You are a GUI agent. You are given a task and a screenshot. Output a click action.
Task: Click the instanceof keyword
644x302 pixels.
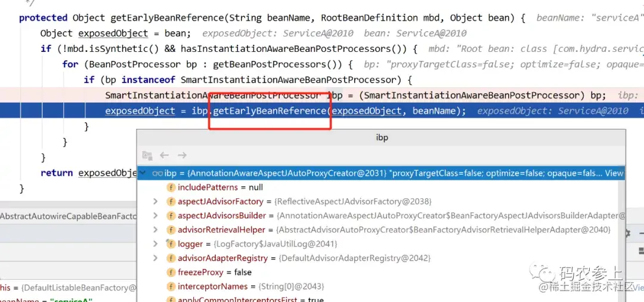coord(148,80)
